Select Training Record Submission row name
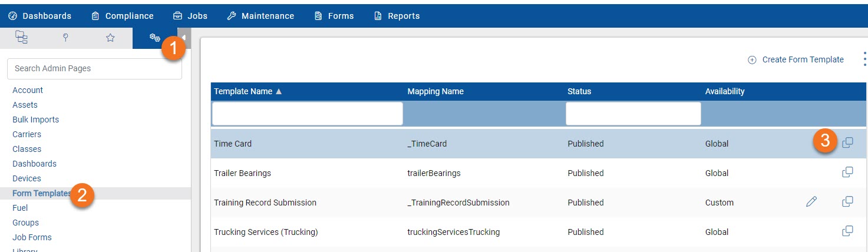 [265, 203]
